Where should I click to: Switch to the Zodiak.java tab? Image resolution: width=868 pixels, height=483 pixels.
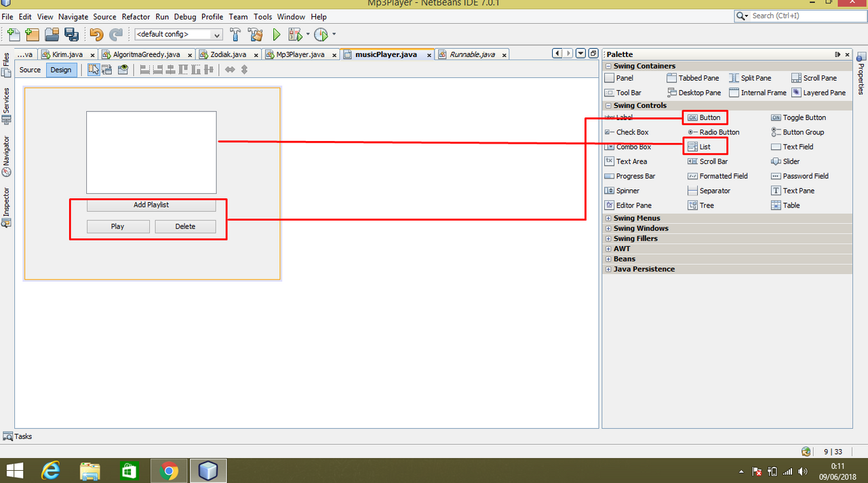pyautogui.click(x=227, y=54)
